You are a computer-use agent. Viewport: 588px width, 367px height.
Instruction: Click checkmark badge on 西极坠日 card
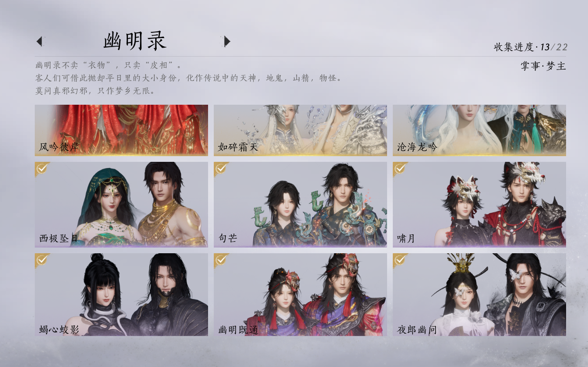tap(41, 168)
